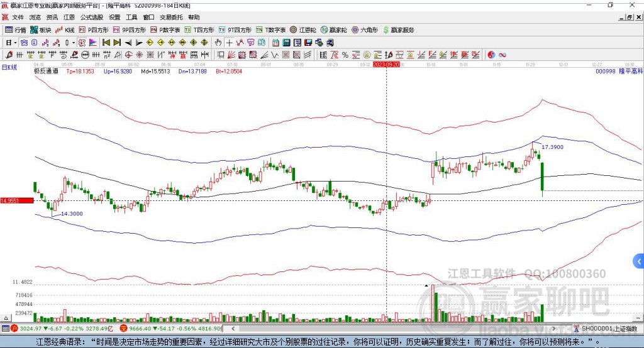Expand volume panel triangle button

click(x=6, y=318)
